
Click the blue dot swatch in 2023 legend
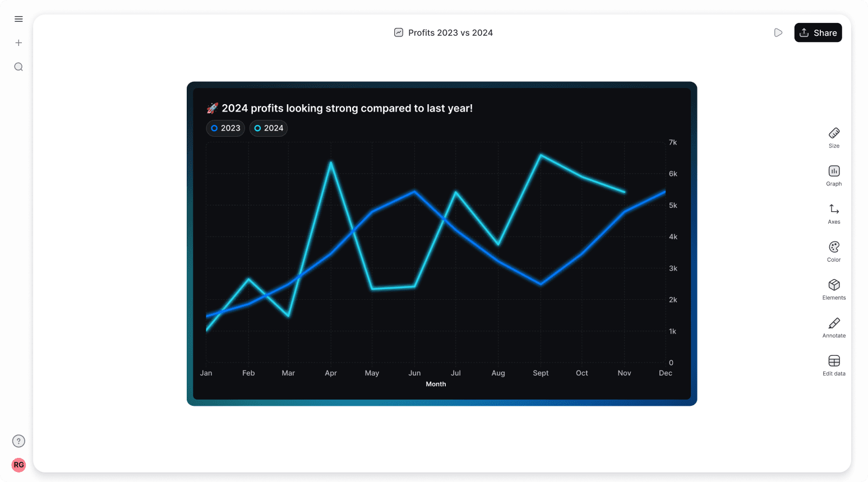[214, 128]
